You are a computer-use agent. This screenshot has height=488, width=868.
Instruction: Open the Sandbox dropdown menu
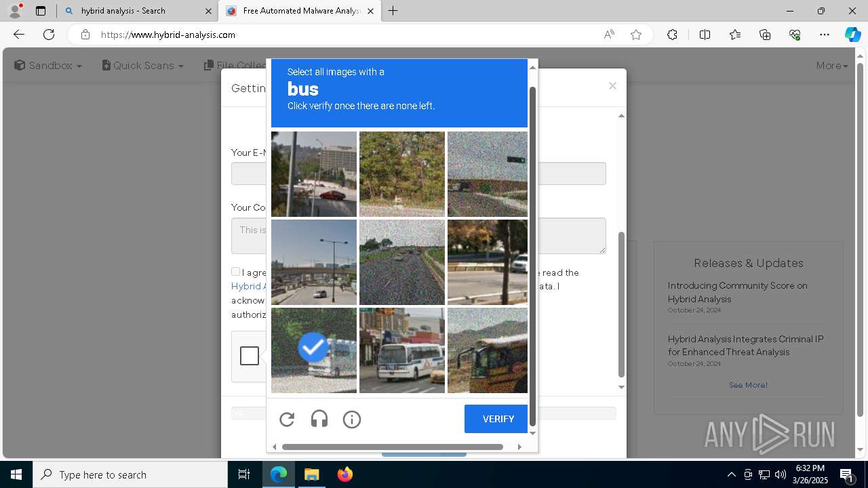[48, 66]
